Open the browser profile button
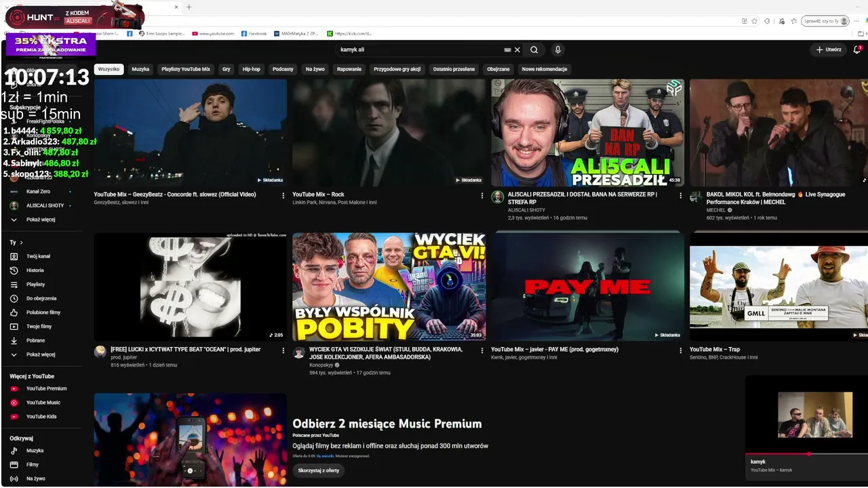The width and height of the screenshot is (868, 488). 825,21
